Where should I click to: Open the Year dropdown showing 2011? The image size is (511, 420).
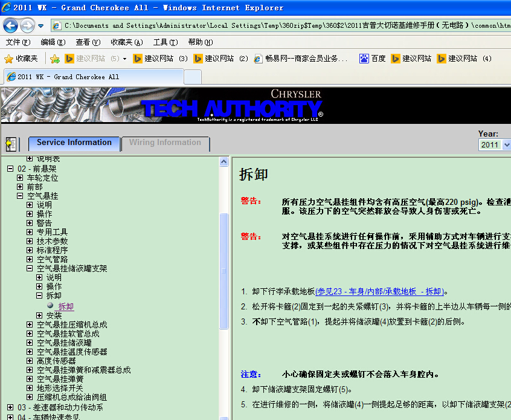coord(495,145)
